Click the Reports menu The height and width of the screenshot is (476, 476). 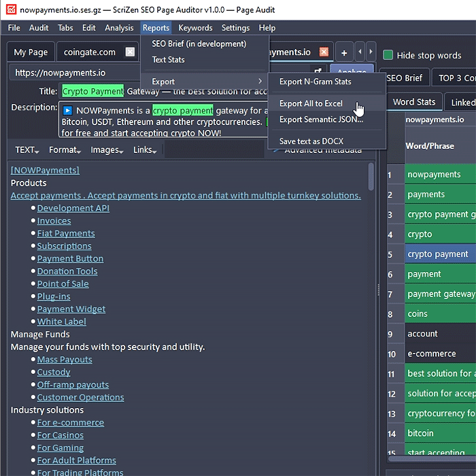(x=156, y=28)
